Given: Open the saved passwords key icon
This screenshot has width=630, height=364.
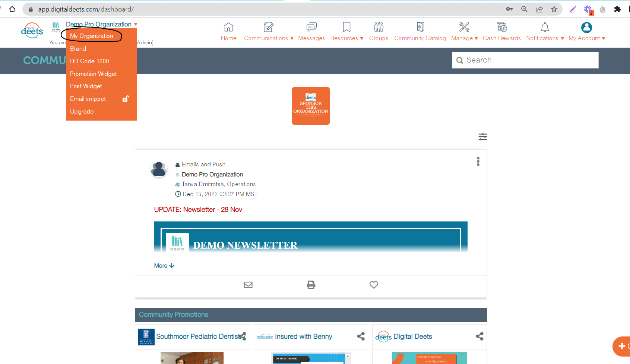Looking at the screenshot, I should pyautogui.click(x=509, y=9).
